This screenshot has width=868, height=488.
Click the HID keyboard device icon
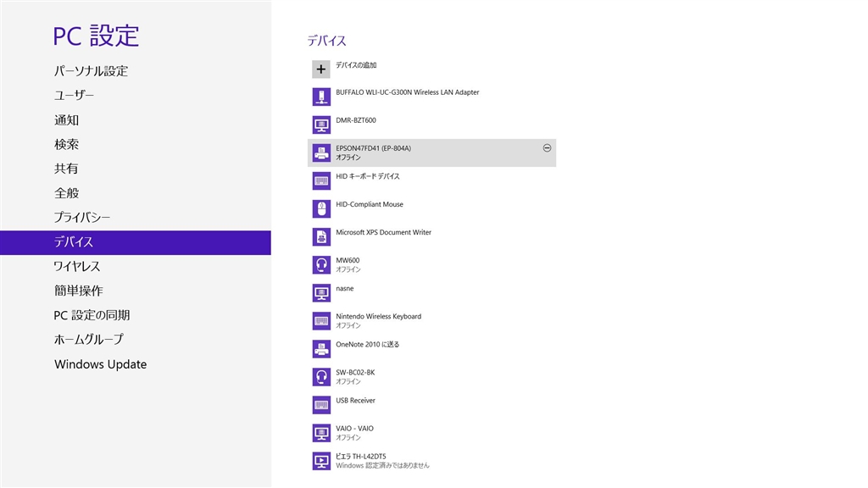[x=321, y=180]
